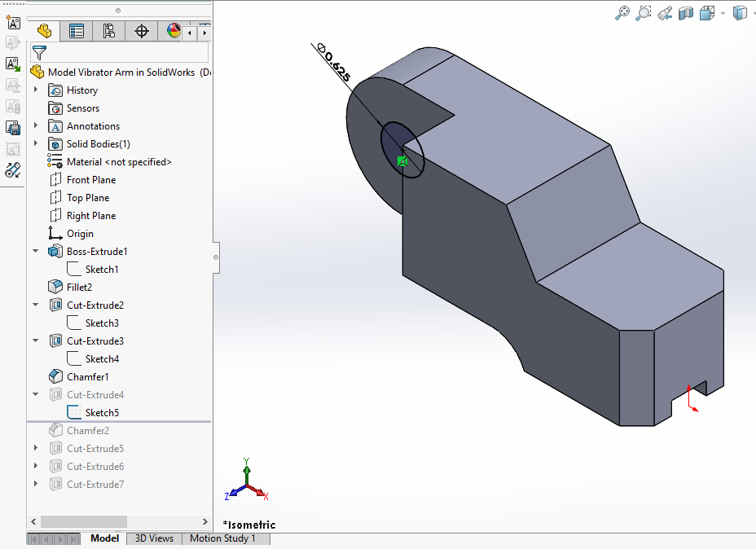The width and height of the screenshot is (756, 549).
Task: Expand the History folder
Action: tap(36, 90)
